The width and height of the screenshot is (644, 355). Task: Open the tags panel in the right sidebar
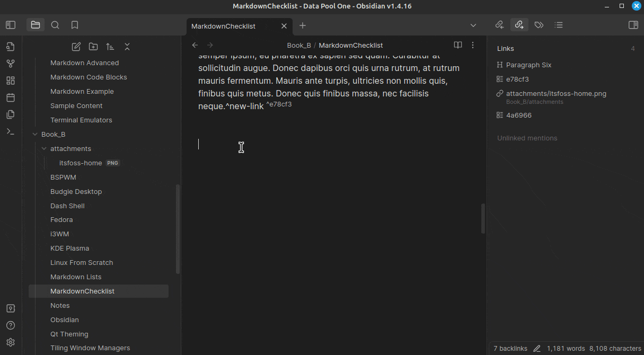(539, 25)
